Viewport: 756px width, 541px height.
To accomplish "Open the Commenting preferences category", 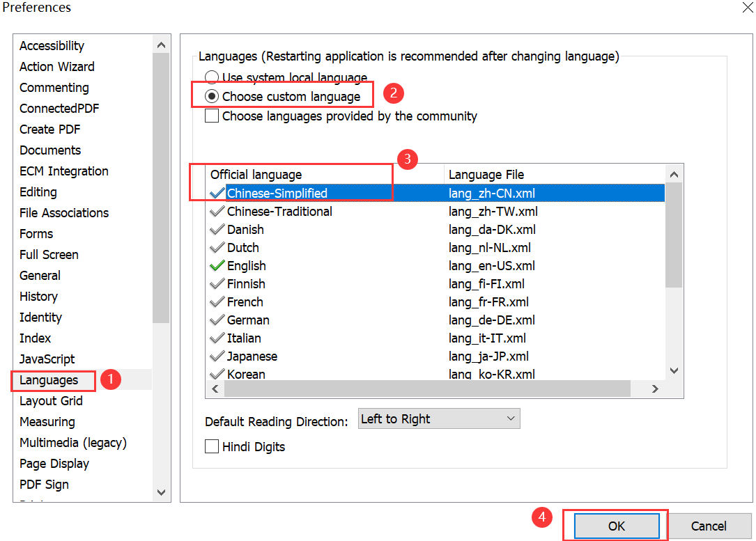I will [x=54, y=88].
